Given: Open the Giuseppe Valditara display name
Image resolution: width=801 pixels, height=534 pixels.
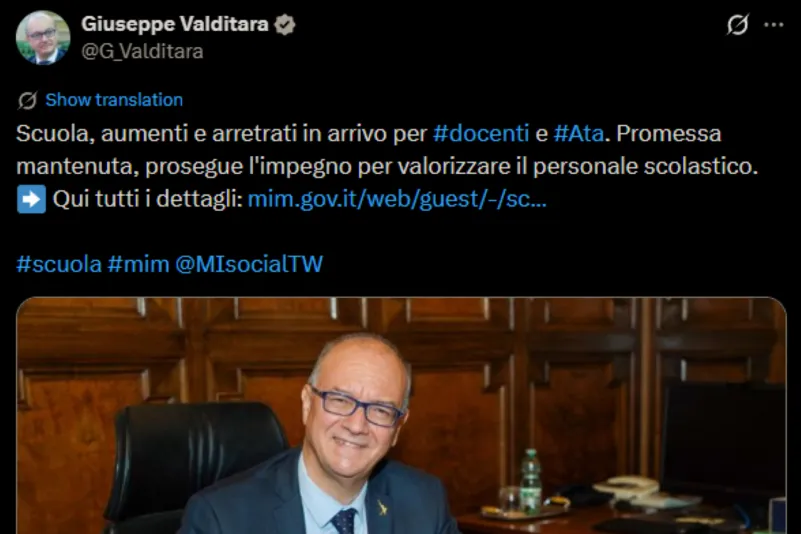Looking at the screenshot, I should pyautogui.click(x=175, y=24).
